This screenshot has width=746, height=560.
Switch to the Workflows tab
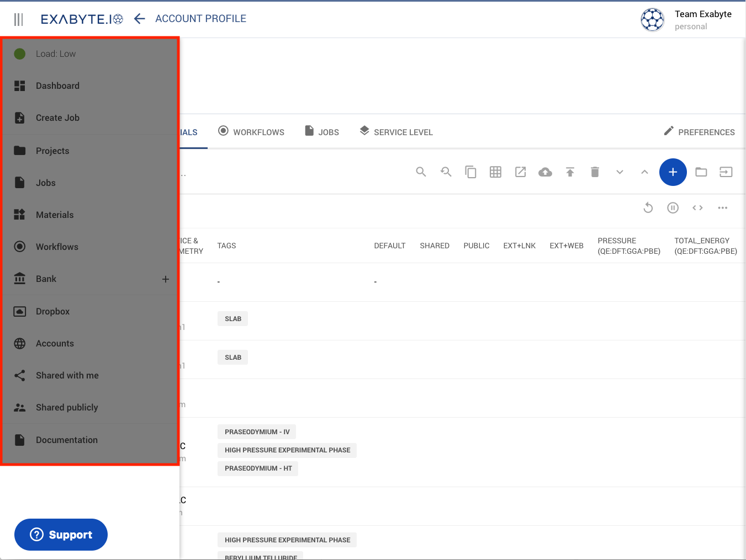pos(251,132)
